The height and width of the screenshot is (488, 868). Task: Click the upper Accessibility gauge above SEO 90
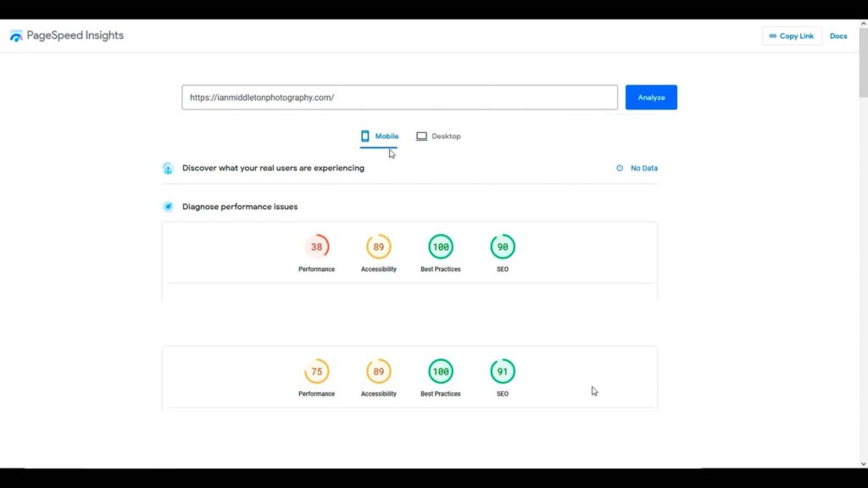click(x=379, y=247)
